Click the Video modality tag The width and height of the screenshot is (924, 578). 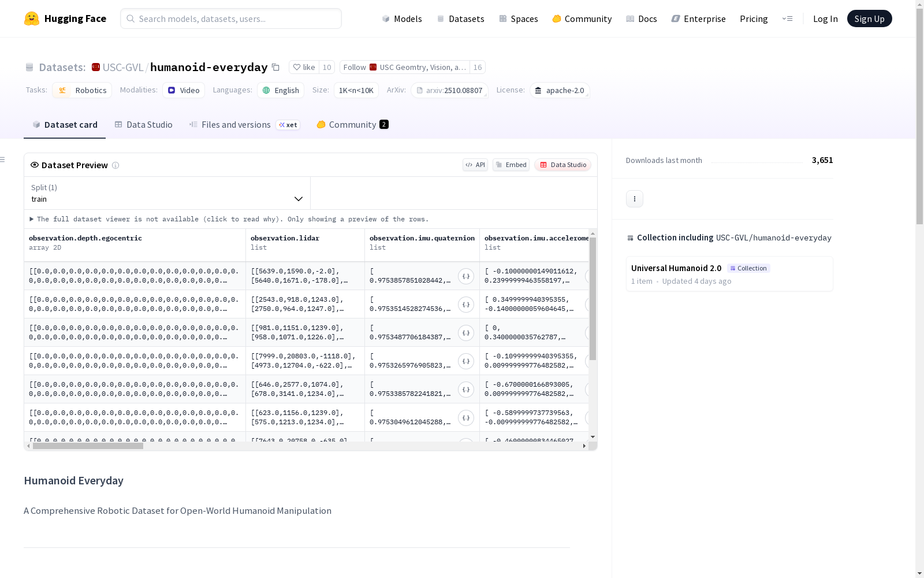tap(184, 90)
